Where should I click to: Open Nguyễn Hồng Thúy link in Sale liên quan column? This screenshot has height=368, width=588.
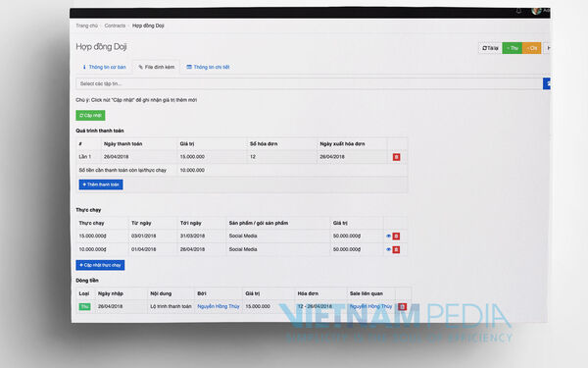pos(370,306)
